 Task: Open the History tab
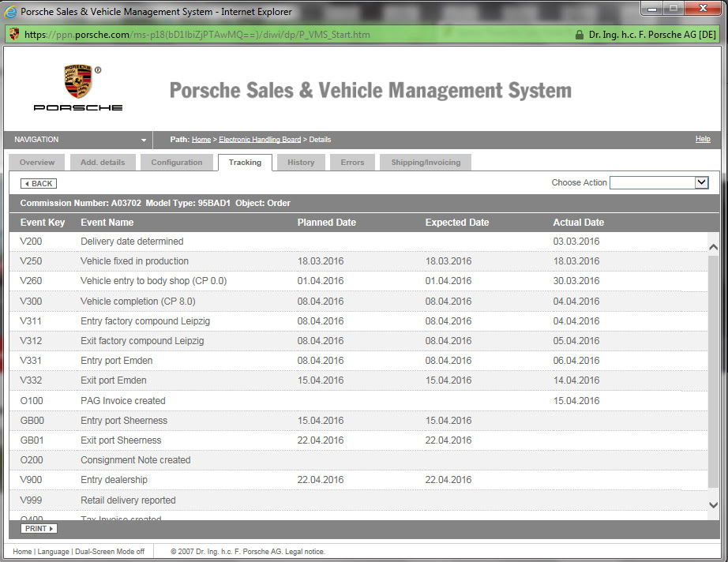[301, 163]
